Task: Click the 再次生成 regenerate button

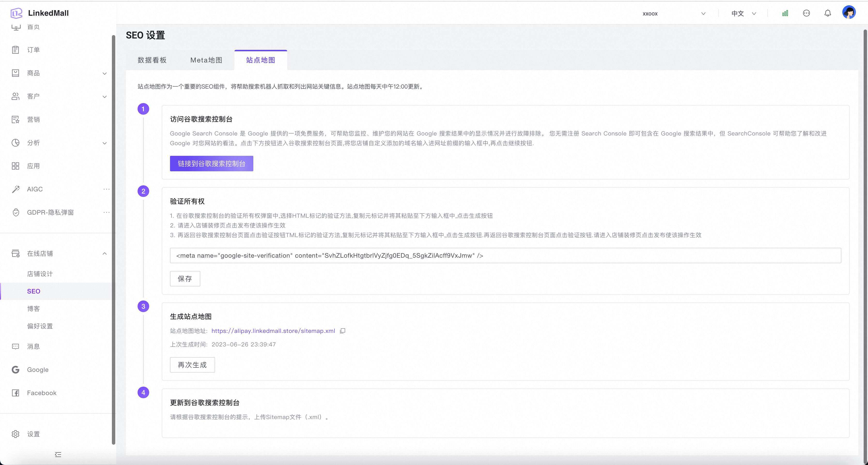Action: point(192,365)
